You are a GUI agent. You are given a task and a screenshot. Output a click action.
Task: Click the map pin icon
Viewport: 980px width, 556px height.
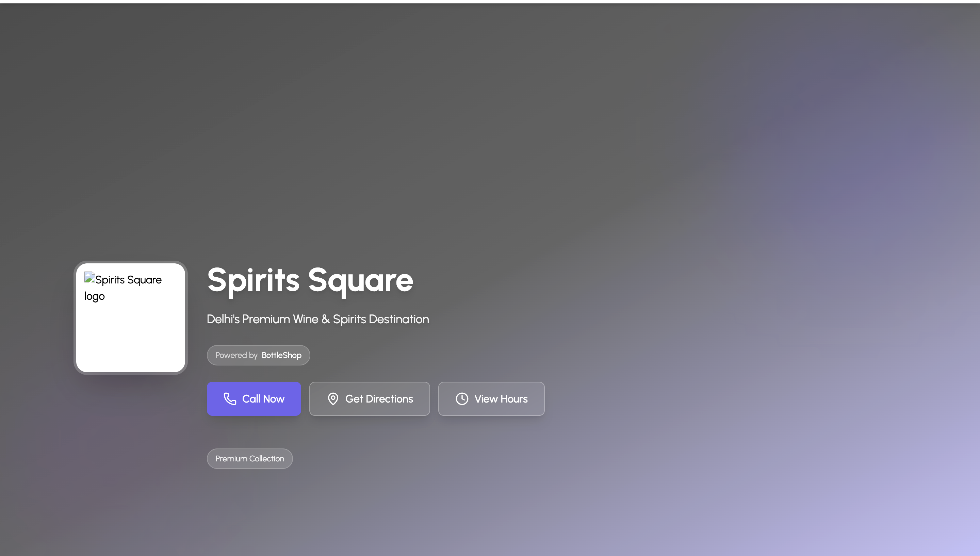pyautogui.click(x=333, y=399)
